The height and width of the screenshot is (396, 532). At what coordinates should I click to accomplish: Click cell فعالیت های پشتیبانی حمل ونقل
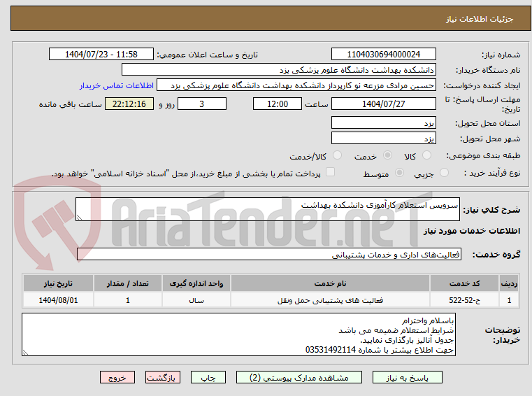coord(330,300)
